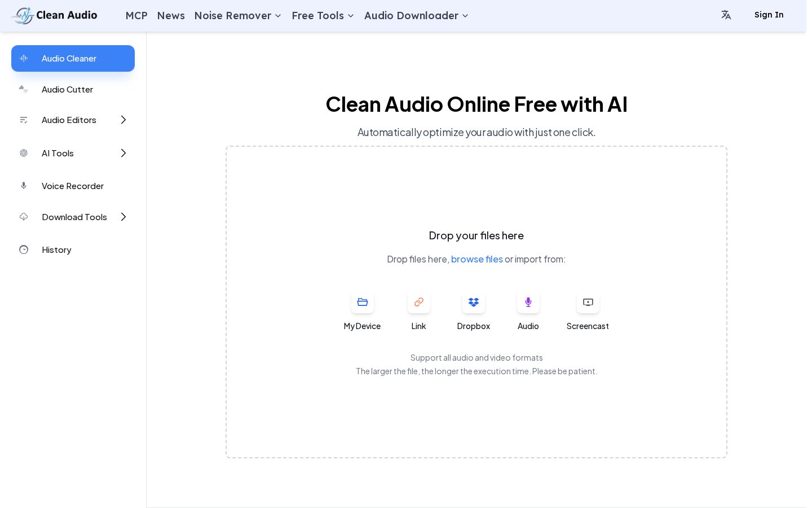
Task: Expand the Audio Editors submenu chevron
Action: coord(123,120)
